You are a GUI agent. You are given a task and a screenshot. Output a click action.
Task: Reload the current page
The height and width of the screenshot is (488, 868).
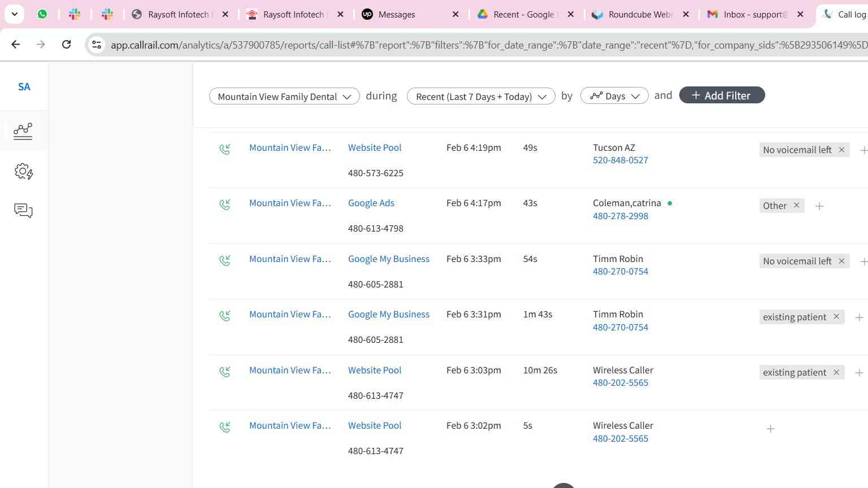point(66,44)
